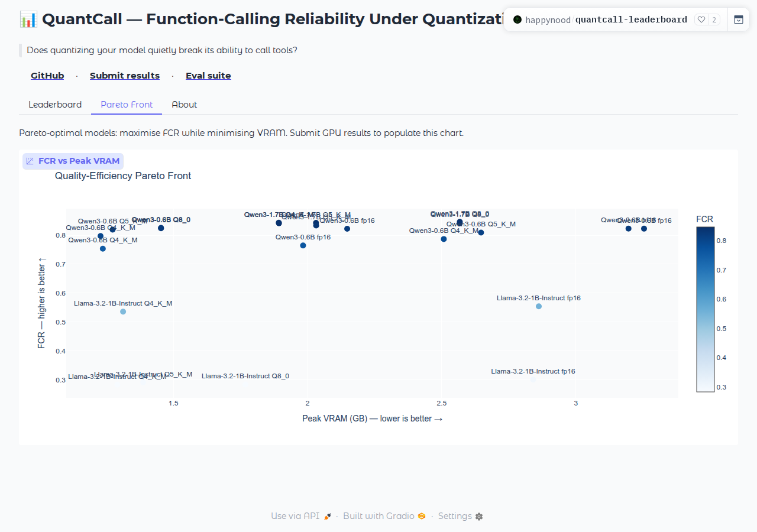
Task: Click the y-axis title FCR higher is better
Action: [41, 303]
